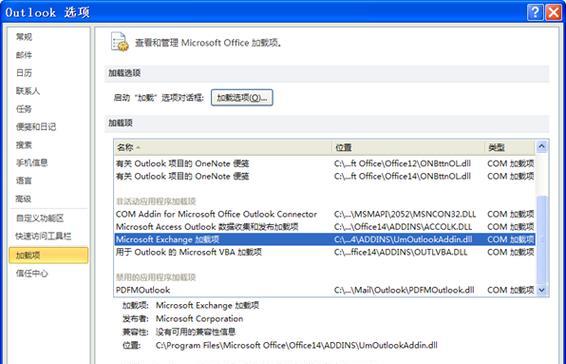Click the UmOutlookAddin.dll location cell
The height and width of the screenshot is (364, 566).
click(x=403, y=239)
